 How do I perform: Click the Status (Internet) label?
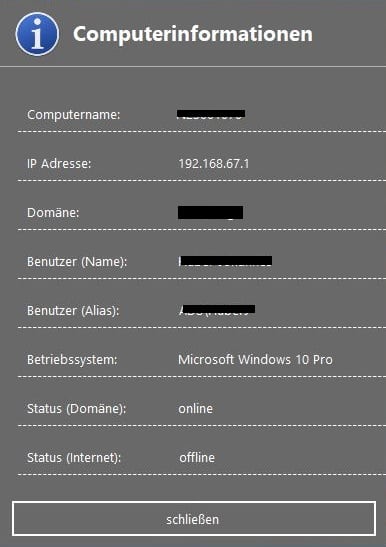pyautogui.click(x=74, y=457)
